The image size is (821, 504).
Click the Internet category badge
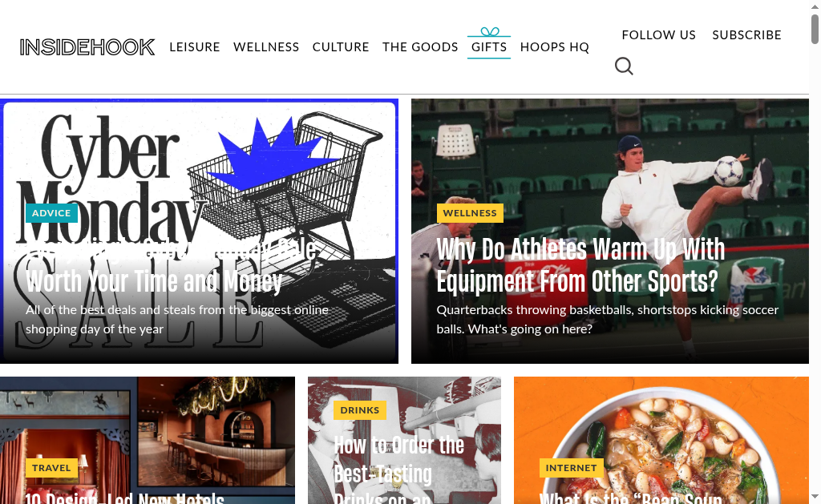[571, 468]
